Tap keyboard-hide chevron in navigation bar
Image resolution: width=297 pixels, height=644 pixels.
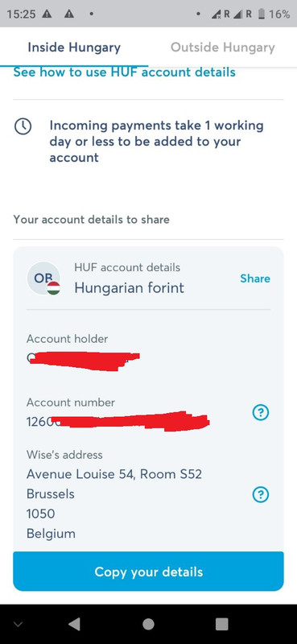[17, 625]
